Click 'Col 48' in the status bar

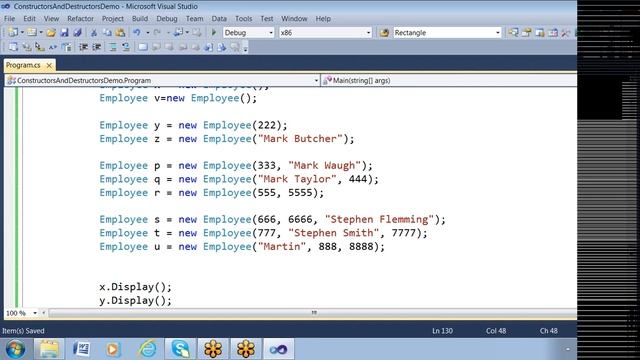496,331
